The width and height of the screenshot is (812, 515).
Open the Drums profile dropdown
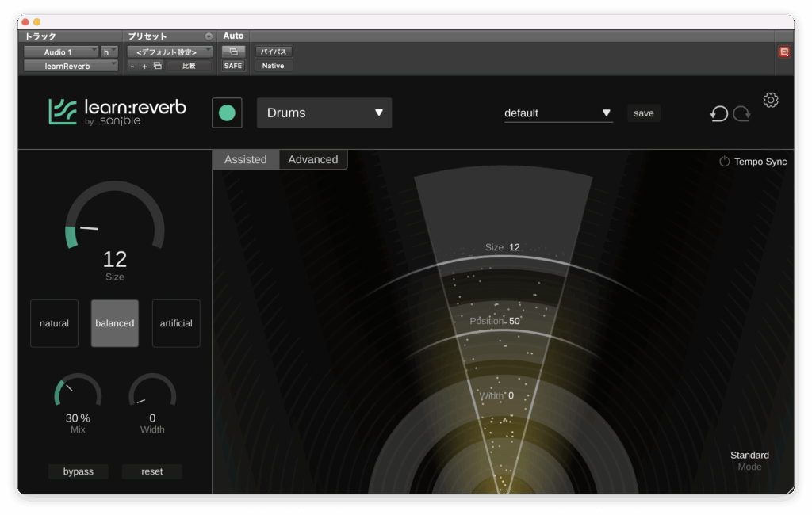[324, 113]
